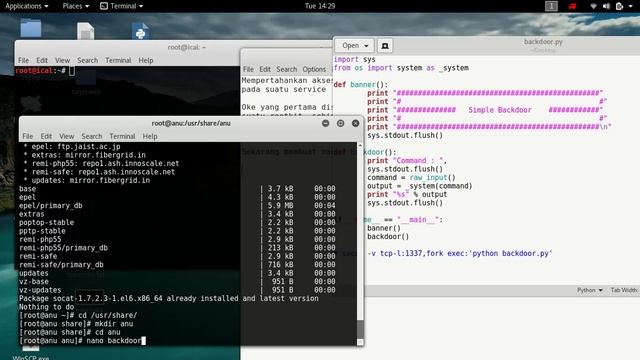
Task: Open Edit menu in root@anu terminal
Action: coord(46,136)
